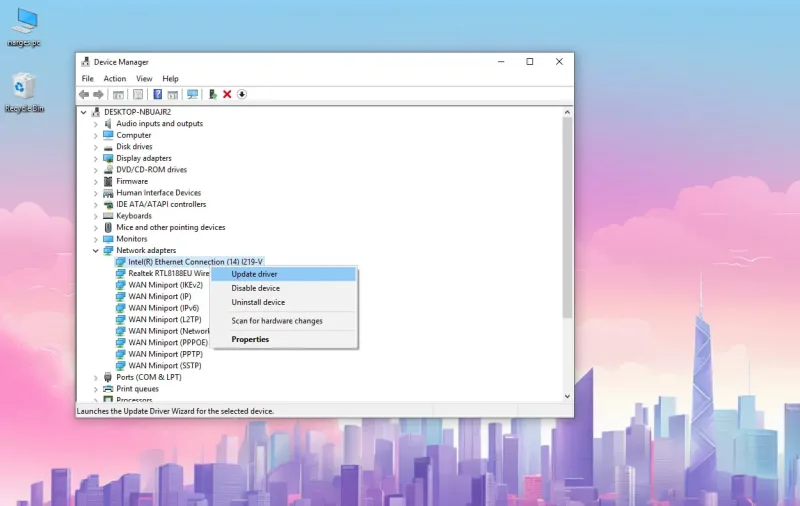Collapse the Network adapters category
The height and width of the screenshot is (506, 800).
pos(95,250)
